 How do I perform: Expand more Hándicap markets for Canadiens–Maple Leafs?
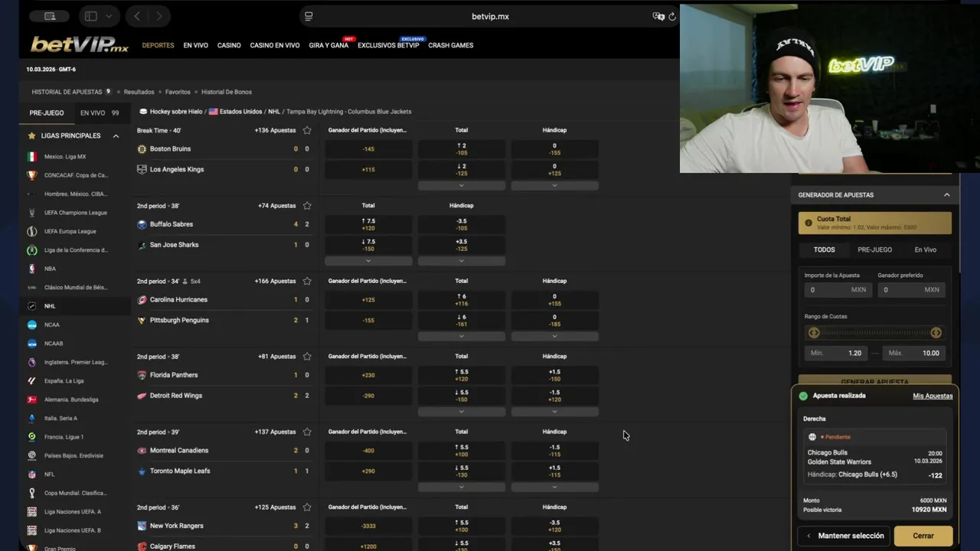coord(554,487)
